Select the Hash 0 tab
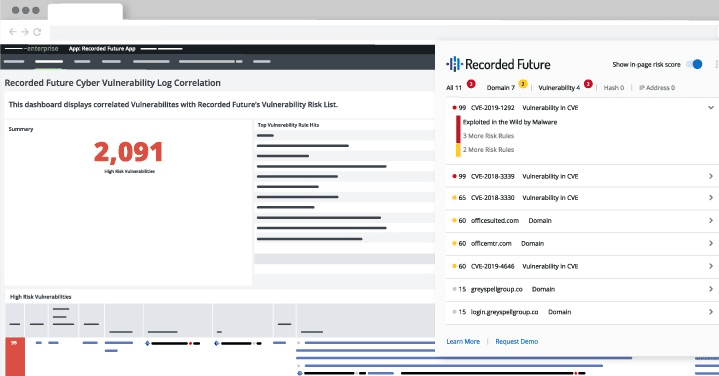The image size is (719, 376). pyautogui.click(x=614, y=88)
